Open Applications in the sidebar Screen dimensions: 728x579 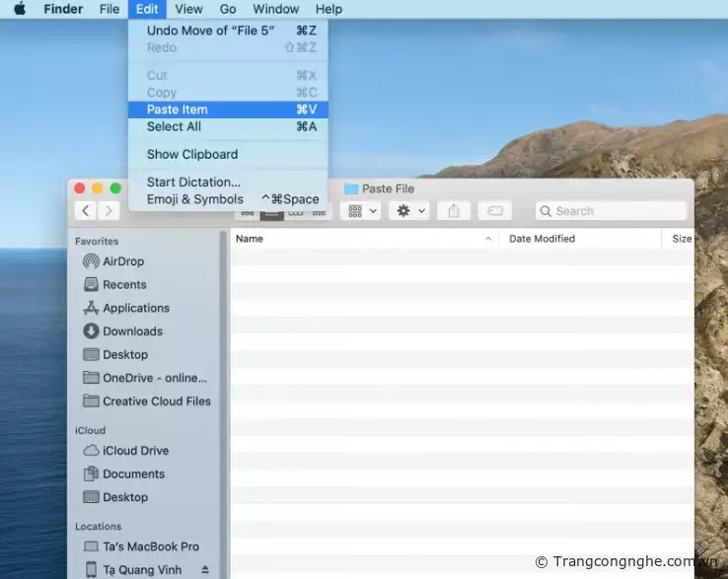click(x=135, y=309)
